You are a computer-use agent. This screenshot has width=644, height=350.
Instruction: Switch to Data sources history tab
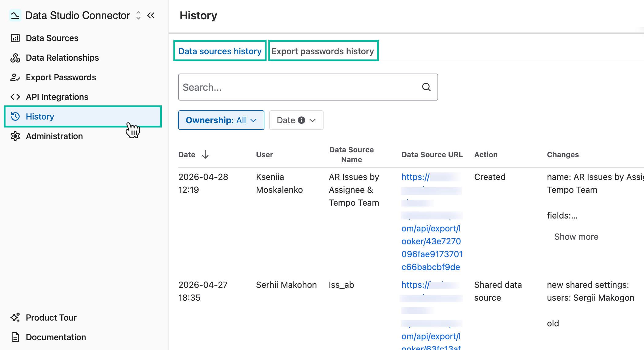220,51
